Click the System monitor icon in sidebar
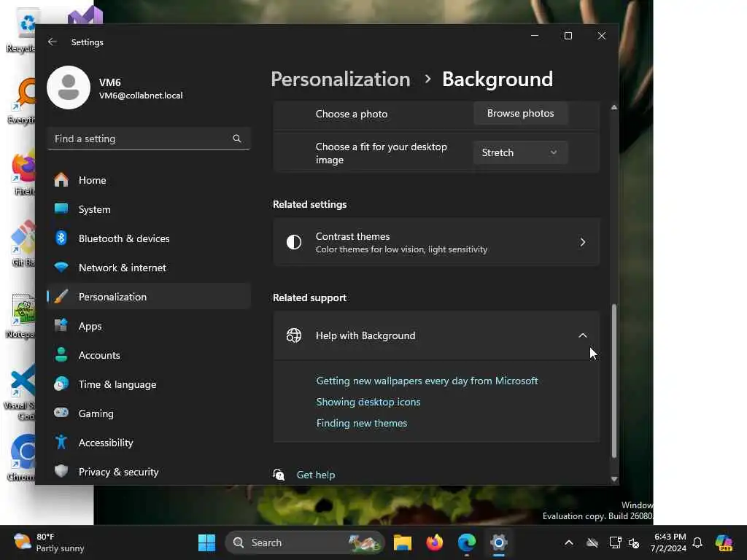This screenshot has width=747, height=560. point(61,209)
